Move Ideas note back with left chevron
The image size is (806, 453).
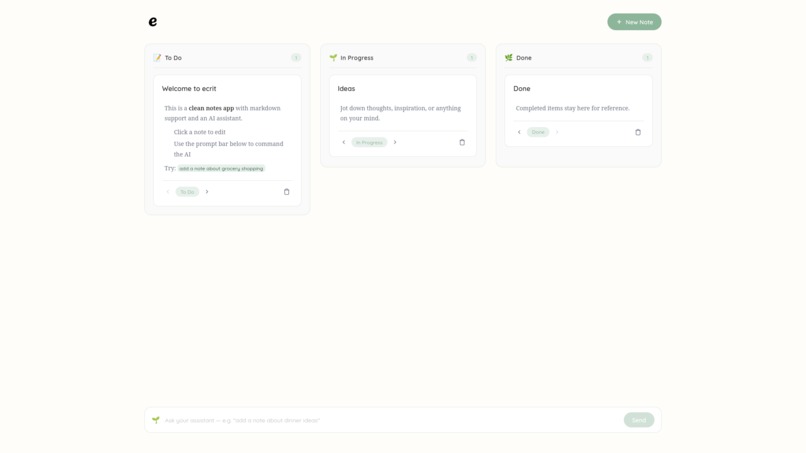343,142
